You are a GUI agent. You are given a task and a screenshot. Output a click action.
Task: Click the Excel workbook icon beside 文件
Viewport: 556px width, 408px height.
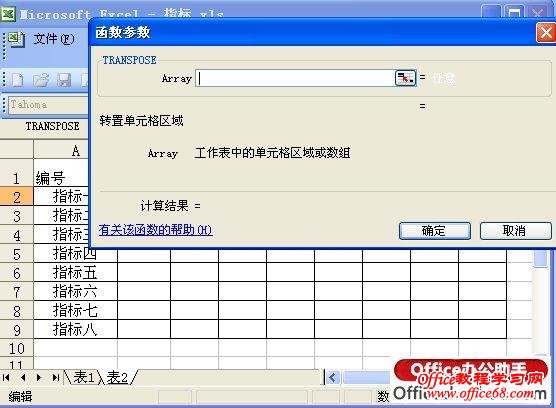pos(16,39)
